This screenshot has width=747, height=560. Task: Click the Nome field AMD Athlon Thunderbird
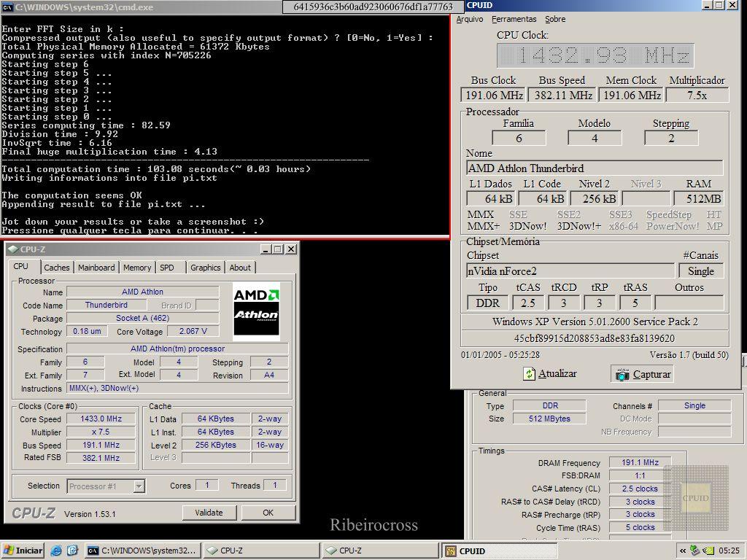595,168
